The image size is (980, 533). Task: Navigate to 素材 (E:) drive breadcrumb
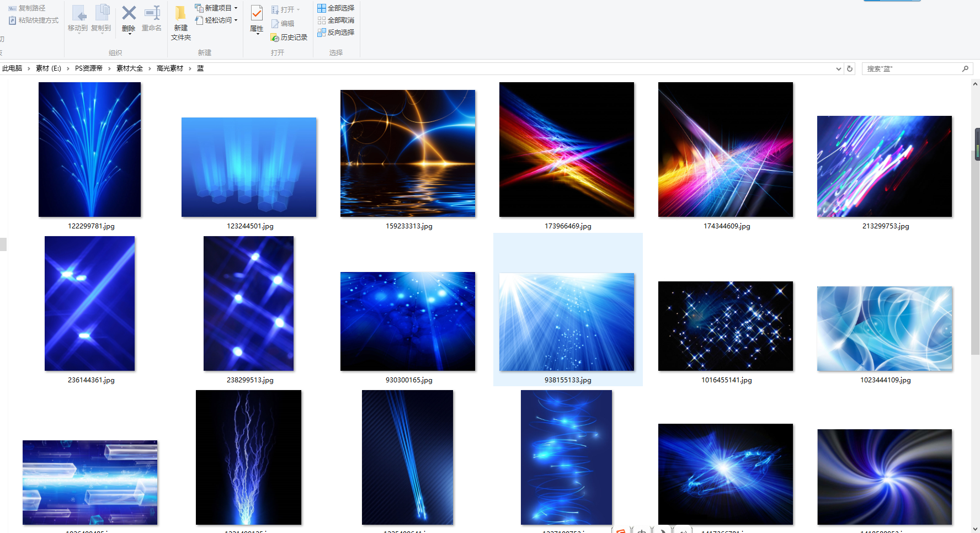click(x=49, y=68)
